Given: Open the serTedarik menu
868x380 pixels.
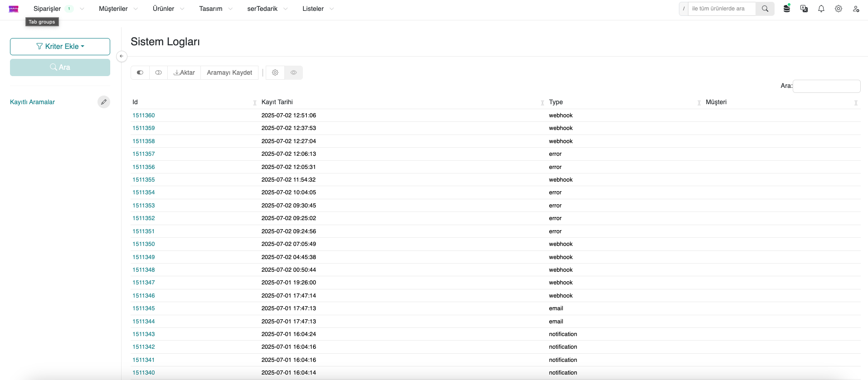Looking at the screenshot, I should [x=267, y=9].
